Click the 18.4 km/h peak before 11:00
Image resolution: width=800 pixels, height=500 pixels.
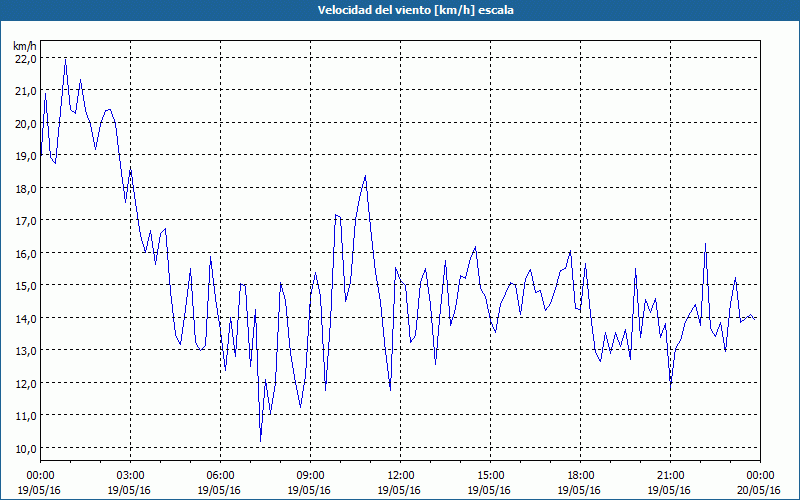pos(365,176)
